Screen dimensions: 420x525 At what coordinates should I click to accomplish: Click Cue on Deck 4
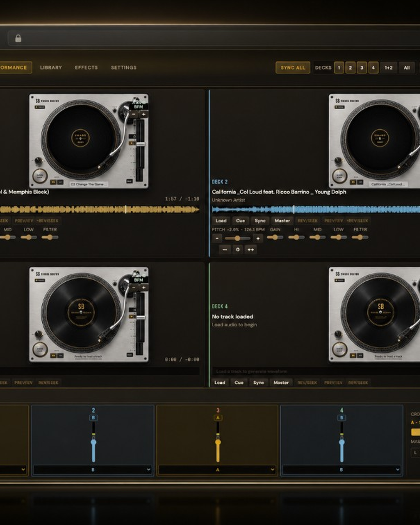[x=239, y=382]
